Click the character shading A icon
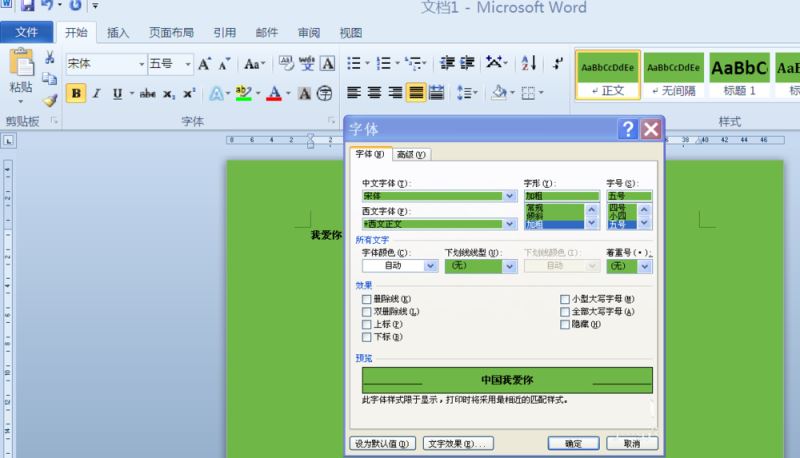This screenshot has height=458, width=800. [x=305, y=93]
